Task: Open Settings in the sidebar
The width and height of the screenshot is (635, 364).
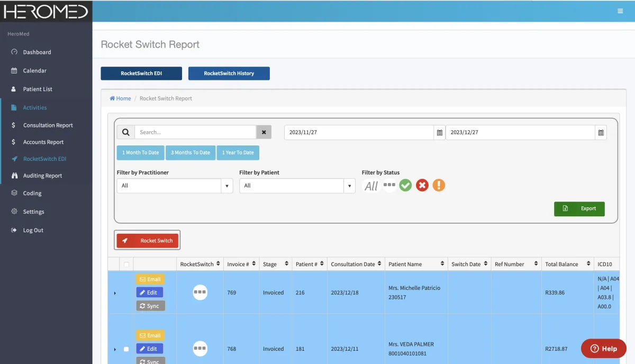Action: coord(33,212)
